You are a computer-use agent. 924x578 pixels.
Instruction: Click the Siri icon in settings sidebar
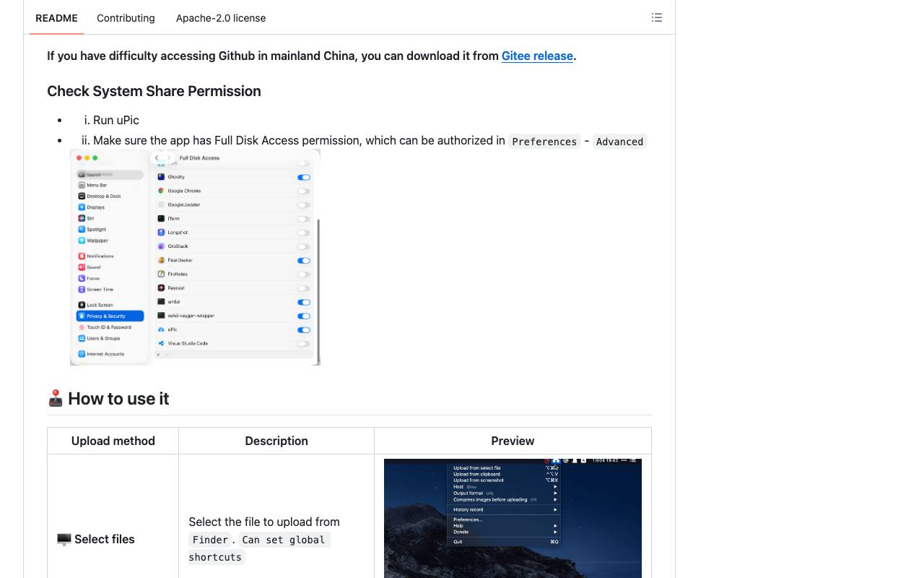pyautogui.click(x=82, y=218)
